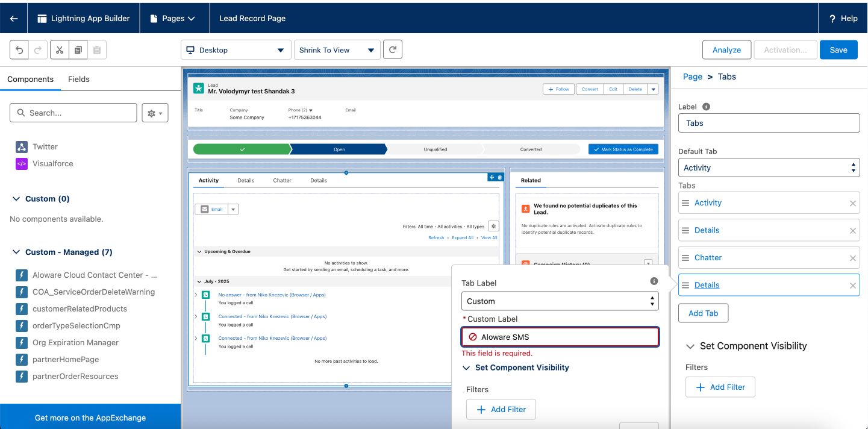868x429 pixels.
Task: Click the refresh canvas icon
Action: [393, 49]
